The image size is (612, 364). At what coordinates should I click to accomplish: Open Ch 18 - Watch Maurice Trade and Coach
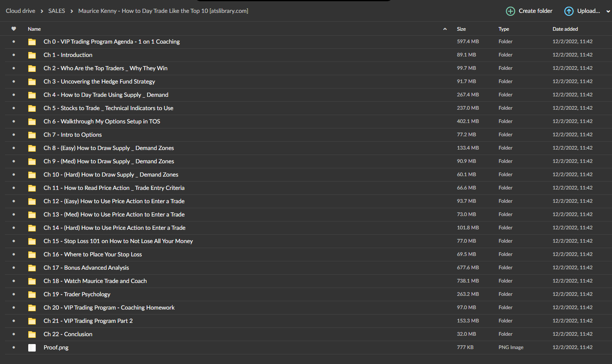click(x=95, y=281)
